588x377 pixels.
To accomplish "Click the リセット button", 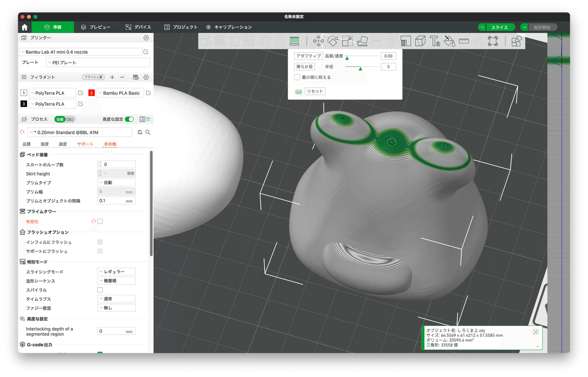I will coord(315,92).
